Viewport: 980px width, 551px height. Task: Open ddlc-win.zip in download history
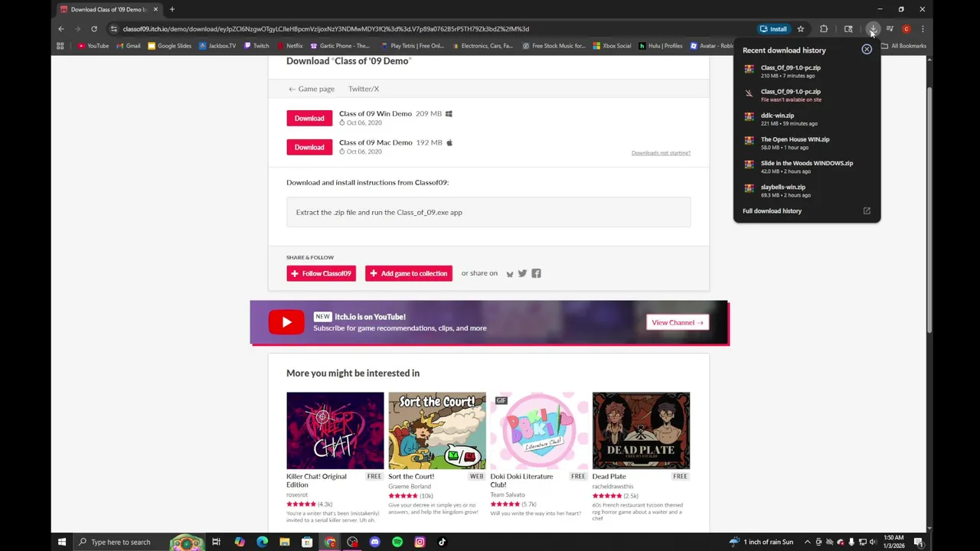tap(807, 119)
